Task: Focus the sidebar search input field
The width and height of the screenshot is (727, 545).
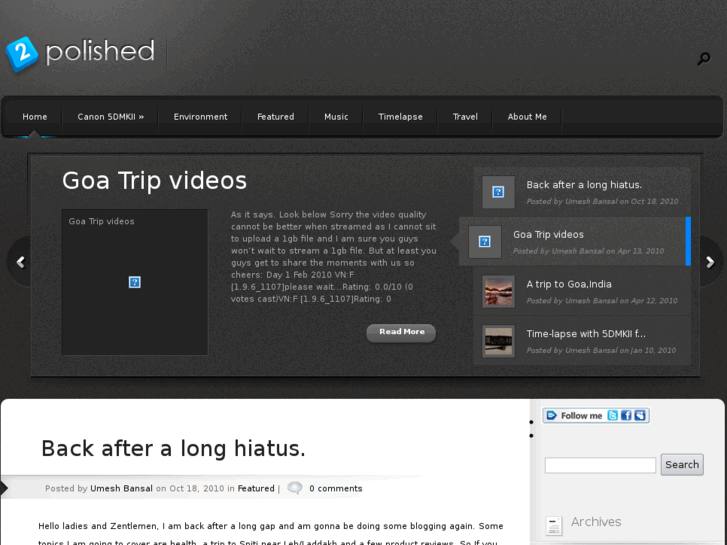Action: point(600,465)
